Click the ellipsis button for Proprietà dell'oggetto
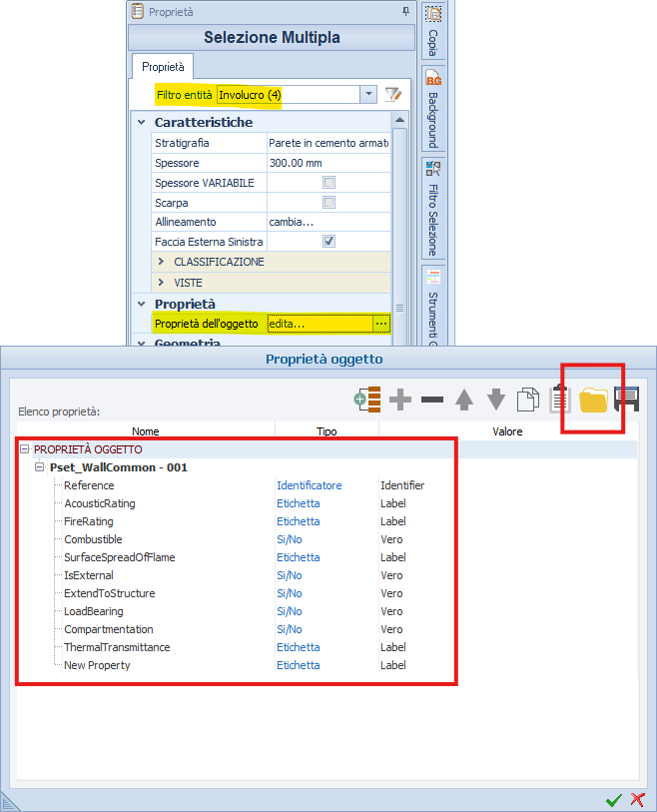Image resolution: width=657 pixels, height=812 pixels. (x=380, y=324)
